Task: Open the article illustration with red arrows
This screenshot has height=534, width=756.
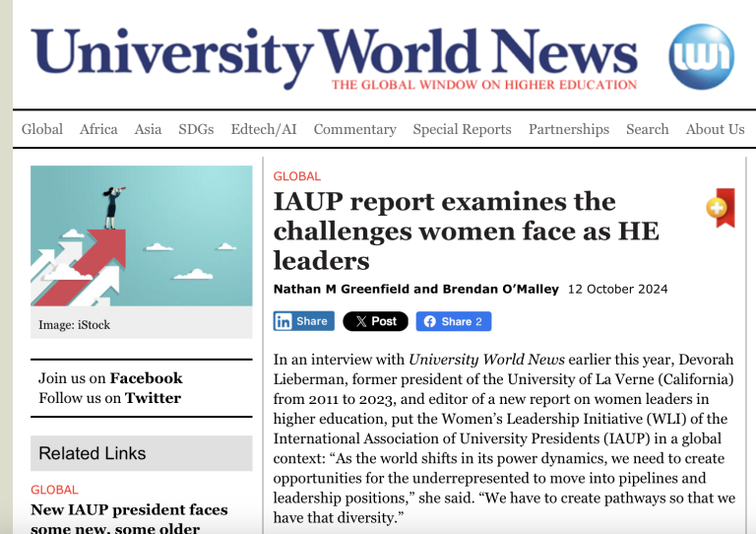Action: click(x=141, y=236)
